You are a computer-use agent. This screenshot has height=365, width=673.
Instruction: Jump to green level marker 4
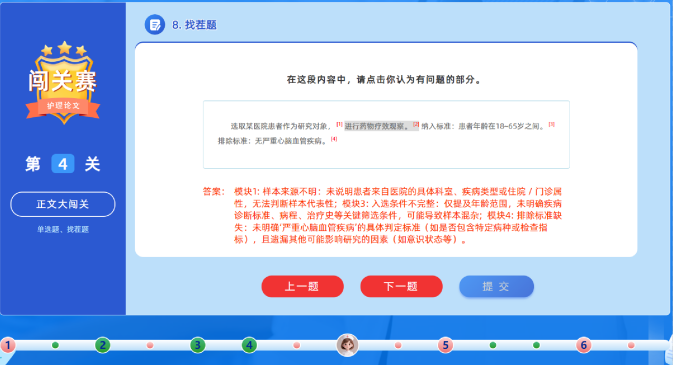click(x=249, y=345)
